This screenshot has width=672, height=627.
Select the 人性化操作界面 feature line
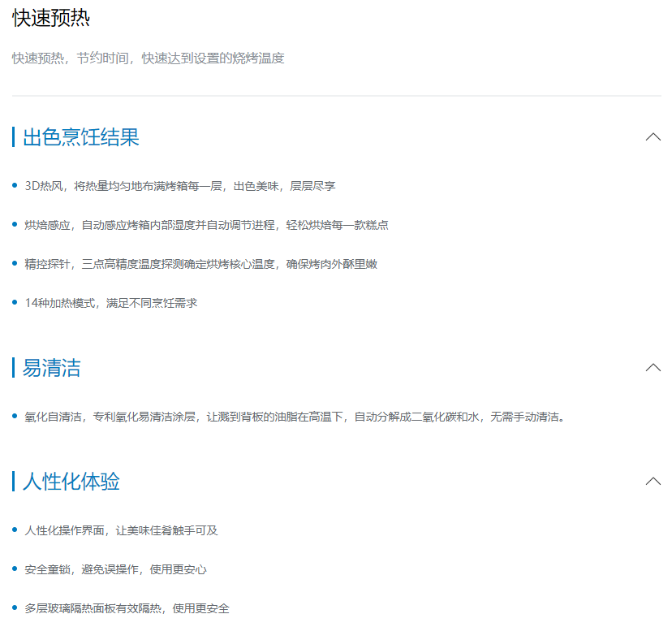pos(121,530)
